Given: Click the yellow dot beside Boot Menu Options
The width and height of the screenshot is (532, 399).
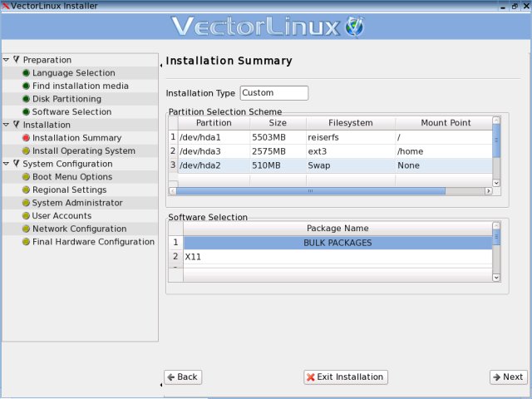Looking at the screenshot, I should click(26, 177).
